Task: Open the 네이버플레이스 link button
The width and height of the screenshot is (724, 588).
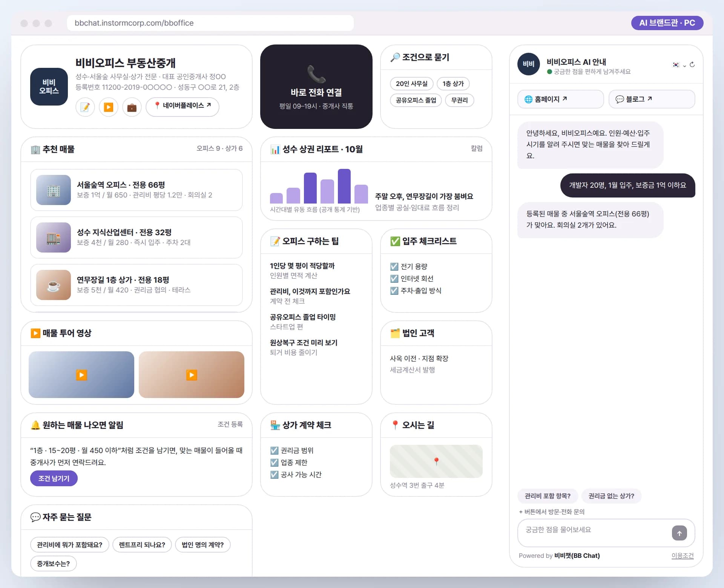Action: [183, 107]
